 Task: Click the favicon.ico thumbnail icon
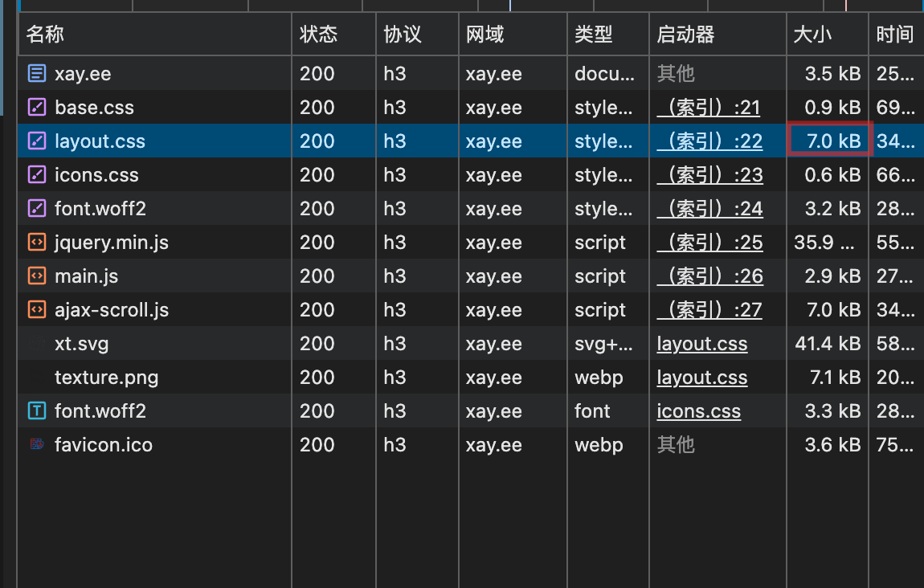click(x=36, y=444)
